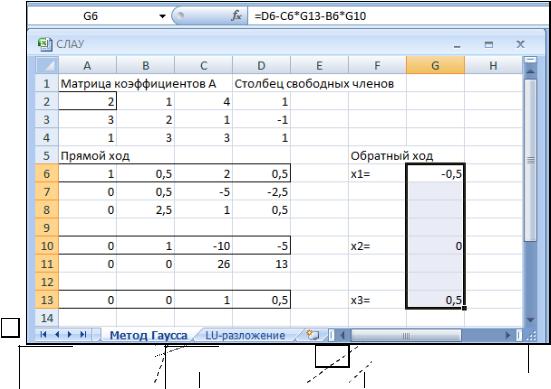The width and height of the screenshot is (551, 389).
Task: Select cell C10 containing -10
Action: click(203, 246)
